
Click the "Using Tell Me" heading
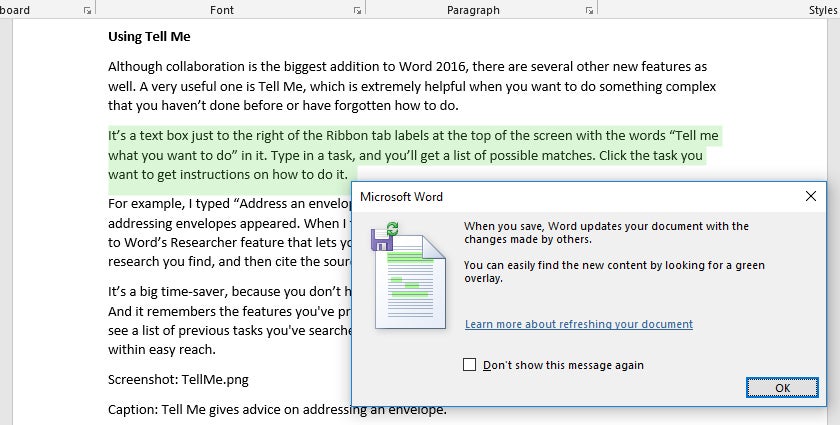point(149,36)
